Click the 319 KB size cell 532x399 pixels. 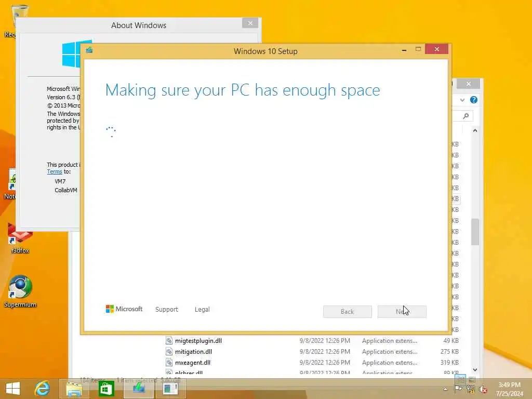(449, 362)
